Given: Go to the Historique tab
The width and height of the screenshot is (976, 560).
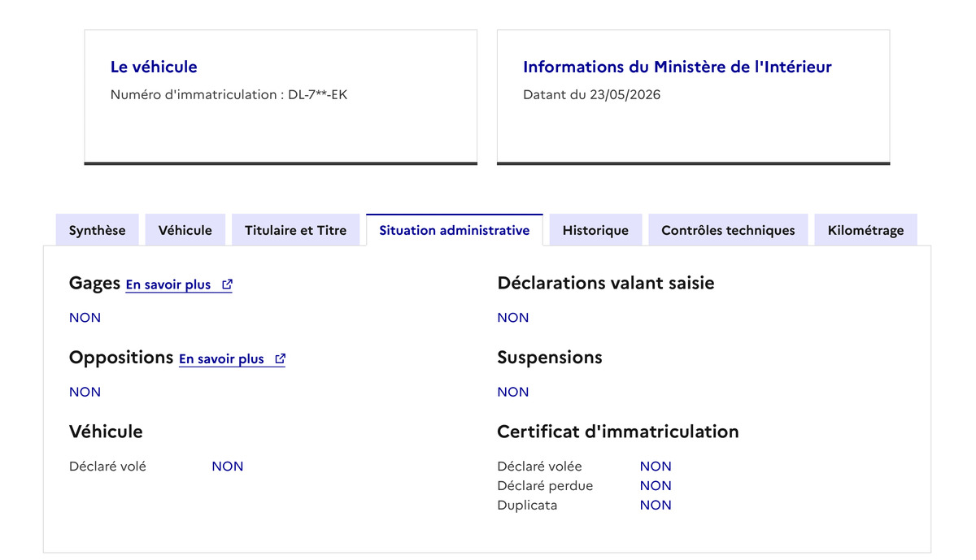Looking at the screenshot, I should pyautogui.click(x=595, y=230).
